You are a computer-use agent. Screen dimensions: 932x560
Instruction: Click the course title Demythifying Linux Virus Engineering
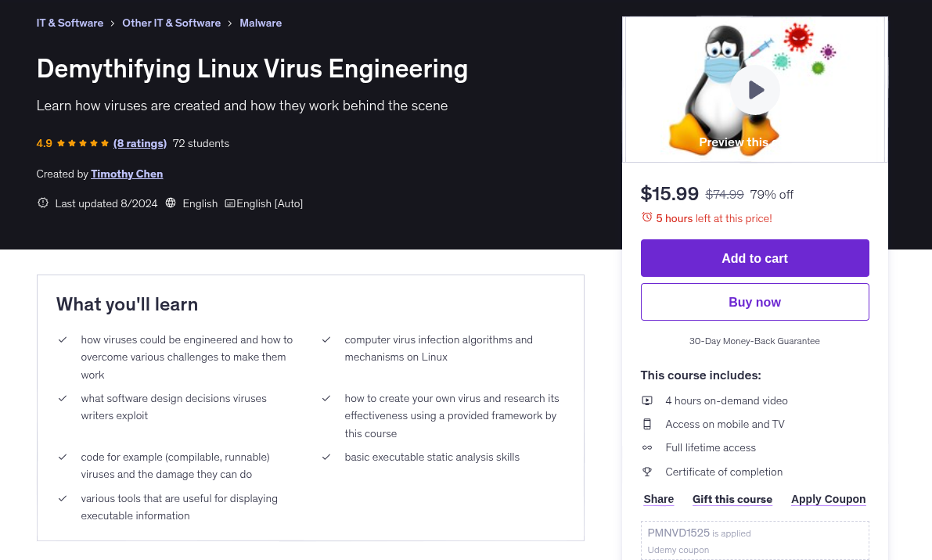252,69
